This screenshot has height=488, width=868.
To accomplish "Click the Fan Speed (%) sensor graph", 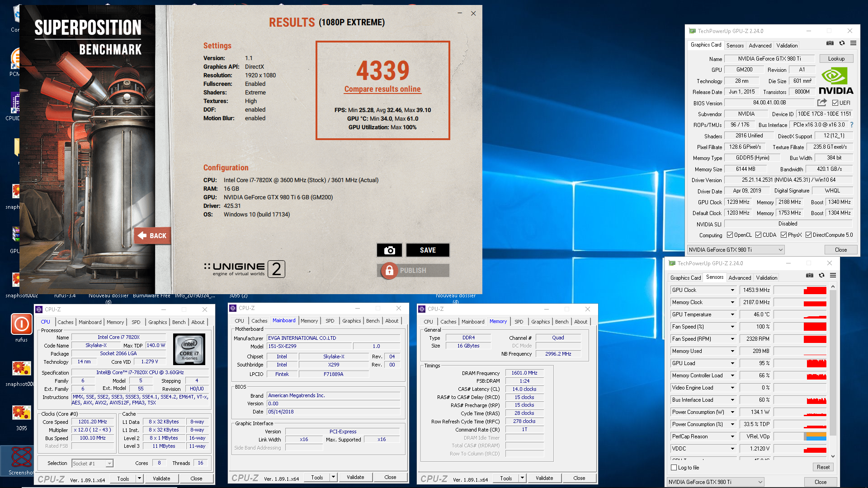I will (800, 327).
